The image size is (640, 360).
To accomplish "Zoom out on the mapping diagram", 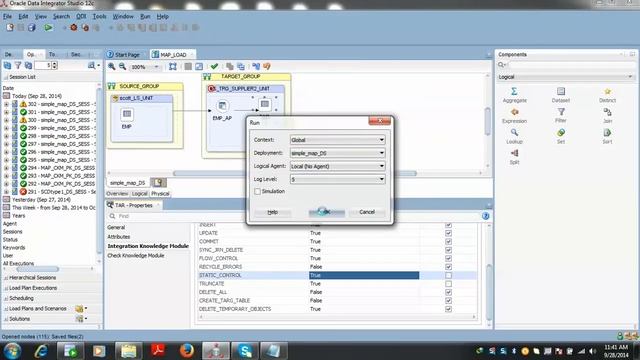I will pos(122,67).
